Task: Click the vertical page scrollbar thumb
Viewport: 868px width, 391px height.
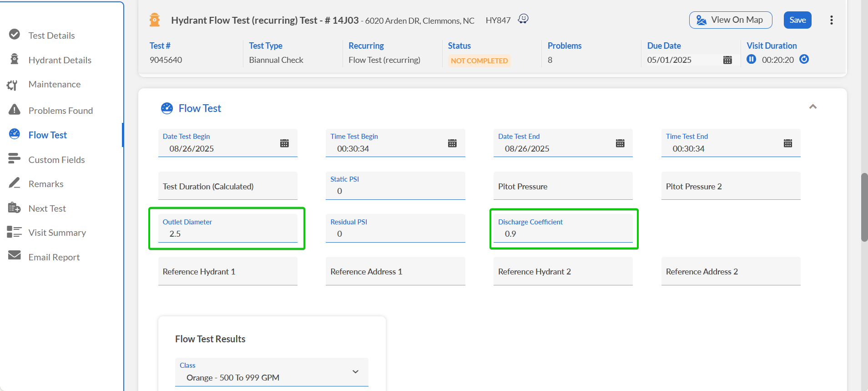Action: [x=864, y=207]
